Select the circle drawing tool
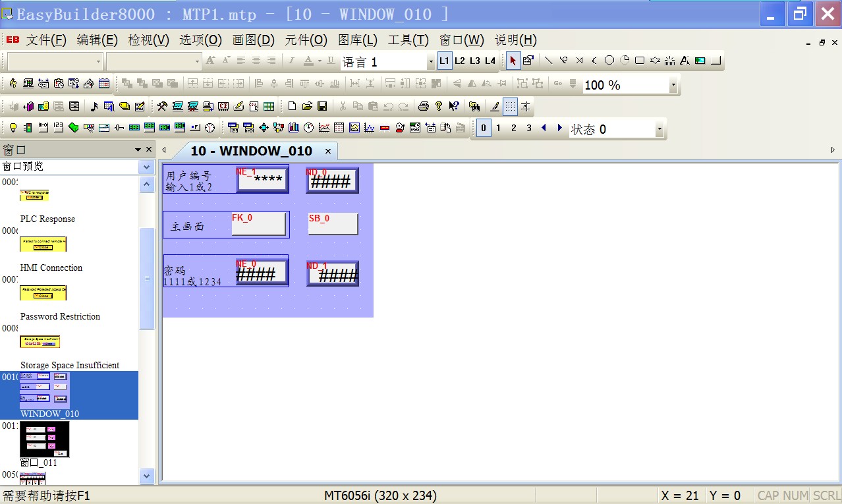Viewport: 842px width, 504px height. [609, 61]
